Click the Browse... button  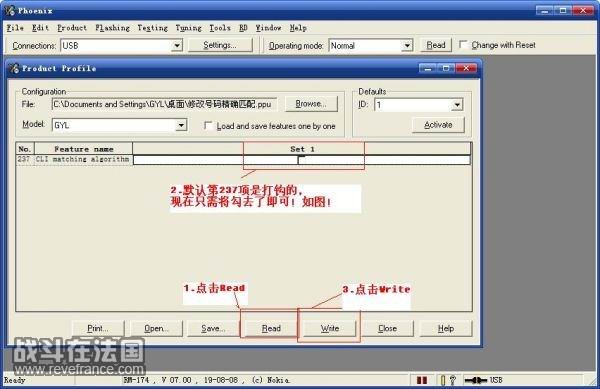311,104
